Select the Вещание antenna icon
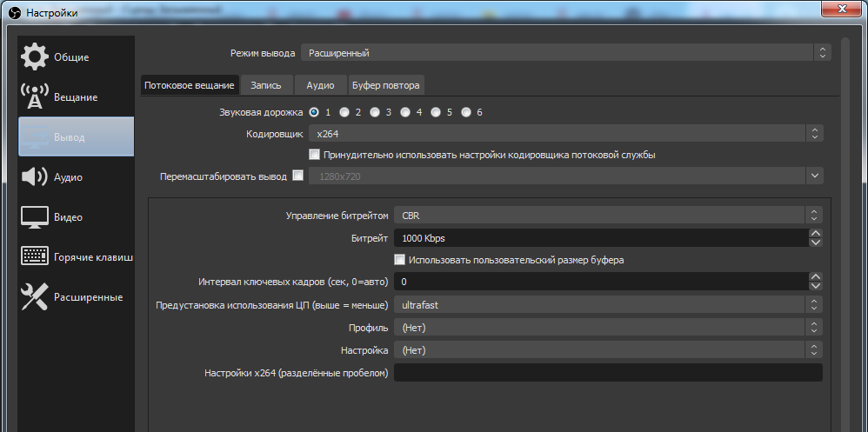The width and height of the screenshot is (868, 432). pos(34,96)
